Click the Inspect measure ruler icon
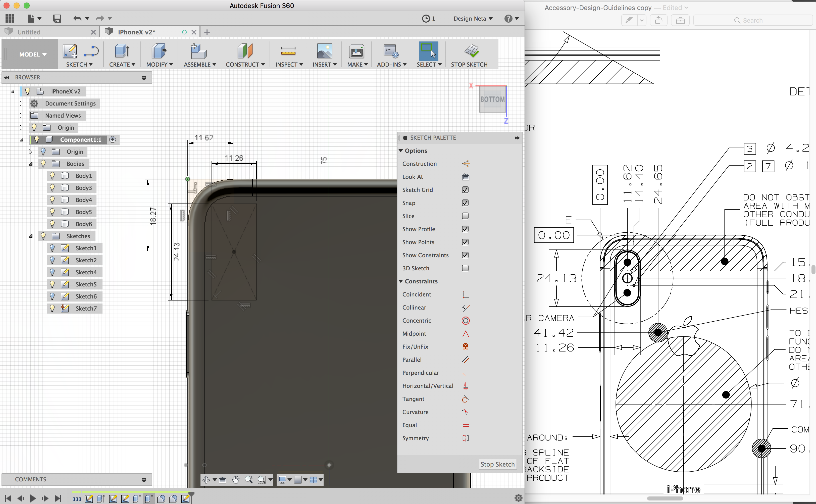The image size is (816, 504). click(288, 51)
